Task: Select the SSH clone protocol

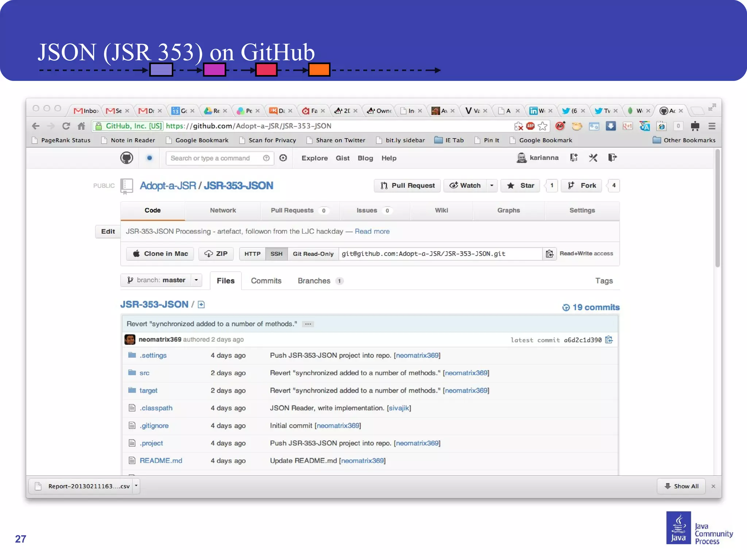Action: [276, 254]
